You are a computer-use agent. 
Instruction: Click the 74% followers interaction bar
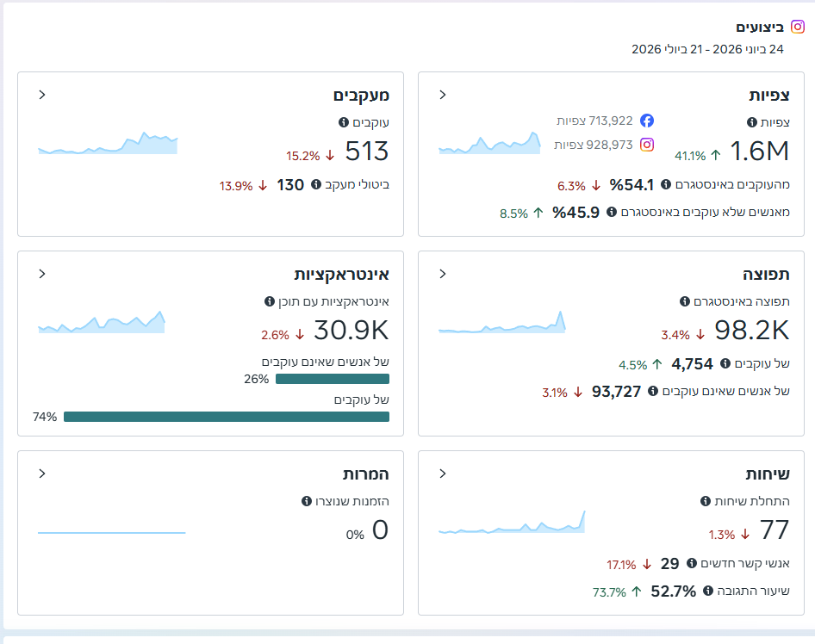coord(226,417)
